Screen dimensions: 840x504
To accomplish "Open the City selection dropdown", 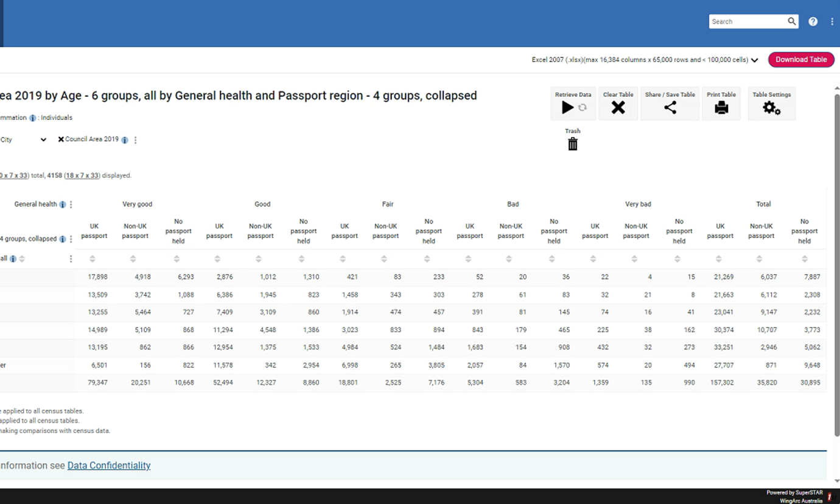I will click(x=43, y=139).
